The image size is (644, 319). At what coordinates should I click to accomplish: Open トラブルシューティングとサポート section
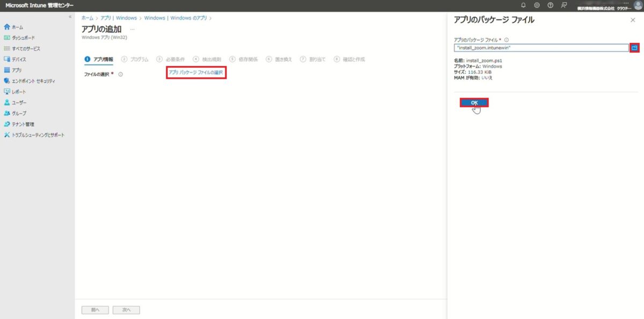[x=38, y=135]
